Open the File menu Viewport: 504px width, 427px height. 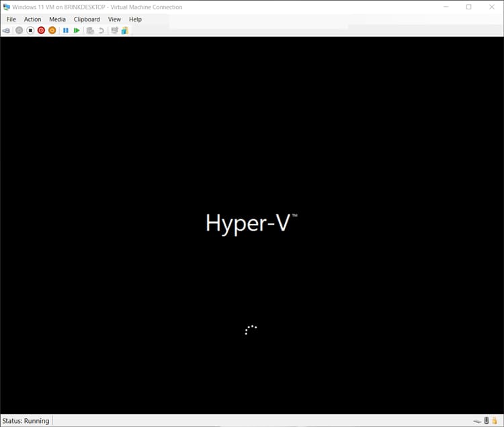(x=11, y=20)
